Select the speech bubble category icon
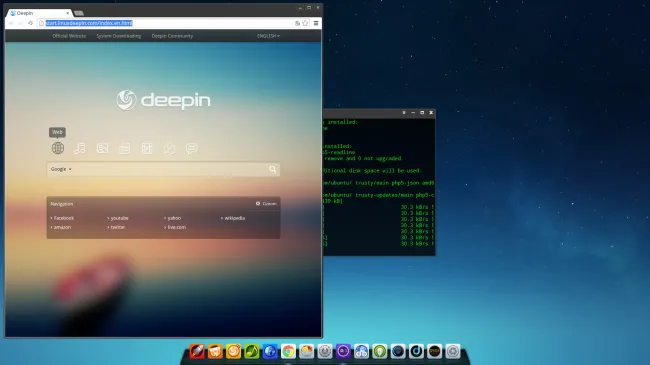Viewport: 650px width, 365px height. (x=192, y=148)
